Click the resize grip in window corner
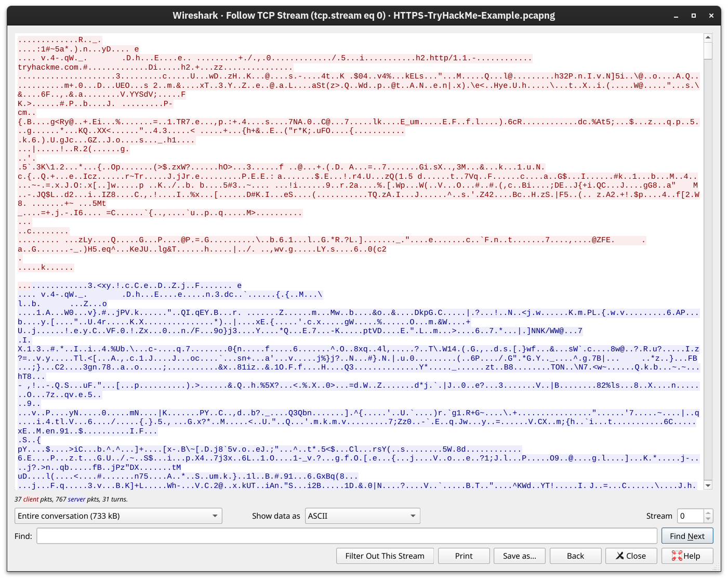This screenshot has height=580, width=728. point(716,568)
